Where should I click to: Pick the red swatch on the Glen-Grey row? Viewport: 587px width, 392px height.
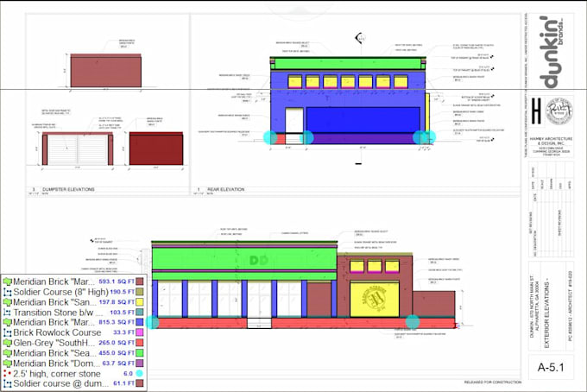click(x=140, y=343)
